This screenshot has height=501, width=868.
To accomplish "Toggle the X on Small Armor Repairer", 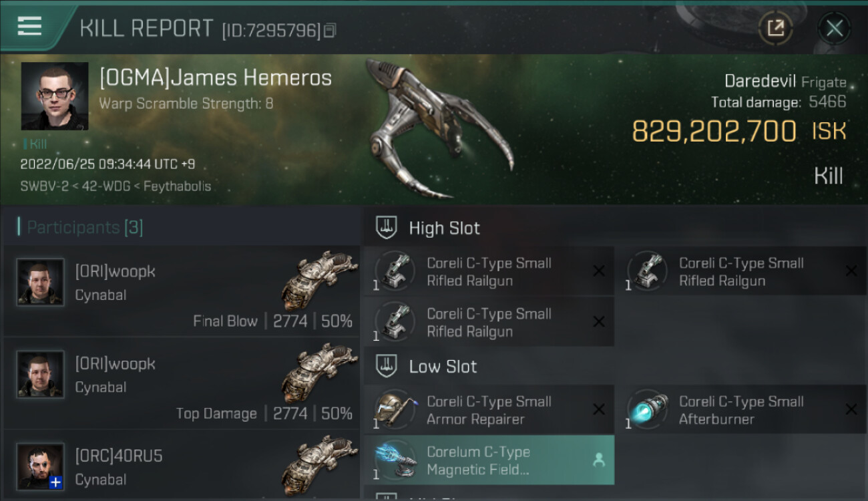I will tap(599, 409).
